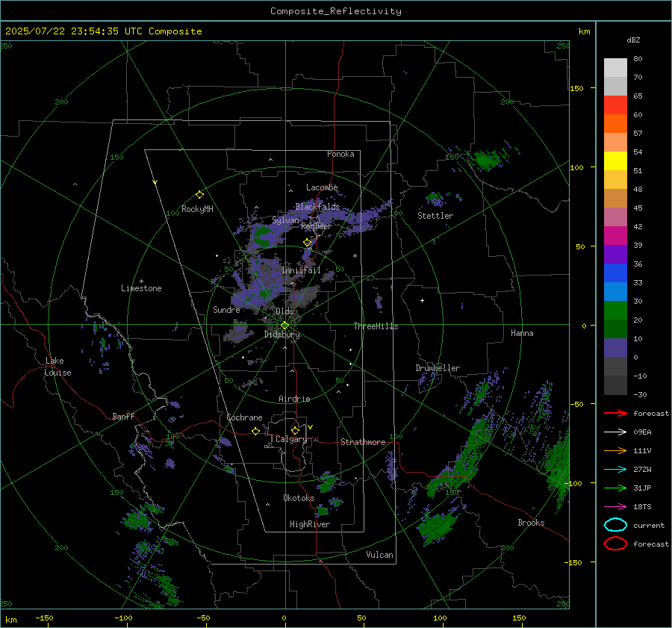Image resolution: width=672 pixels, height=628 pixels.
Task: Click the current legend label text
Action: pyautogui.click(x=649, y=526)
